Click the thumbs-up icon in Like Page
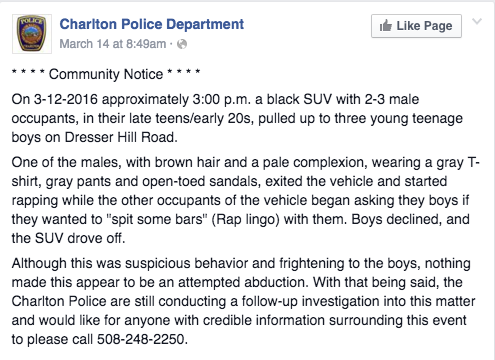 click(386, 26)
